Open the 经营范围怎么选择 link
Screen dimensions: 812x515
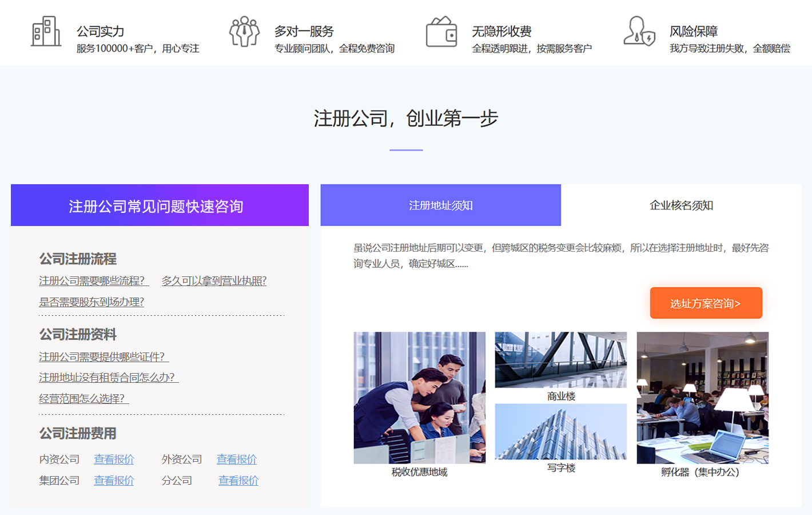[x=83, y=399]
